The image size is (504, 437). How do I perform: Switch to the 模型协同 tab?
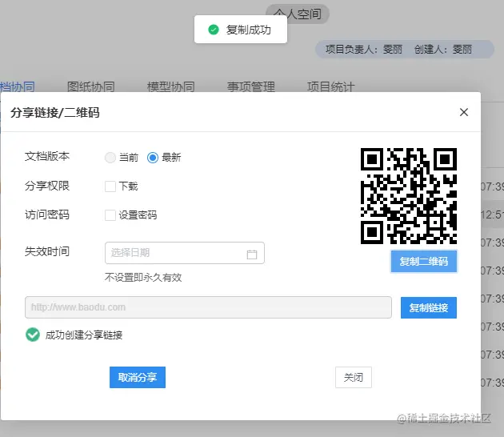coord(171,86)
